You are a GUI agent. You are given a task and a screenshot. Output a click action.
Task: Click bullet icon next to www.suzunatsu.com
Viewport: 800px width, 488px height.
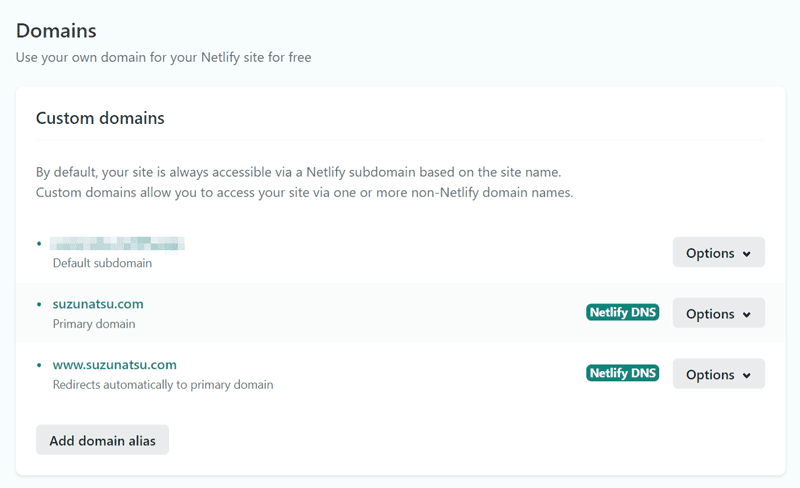40,365
